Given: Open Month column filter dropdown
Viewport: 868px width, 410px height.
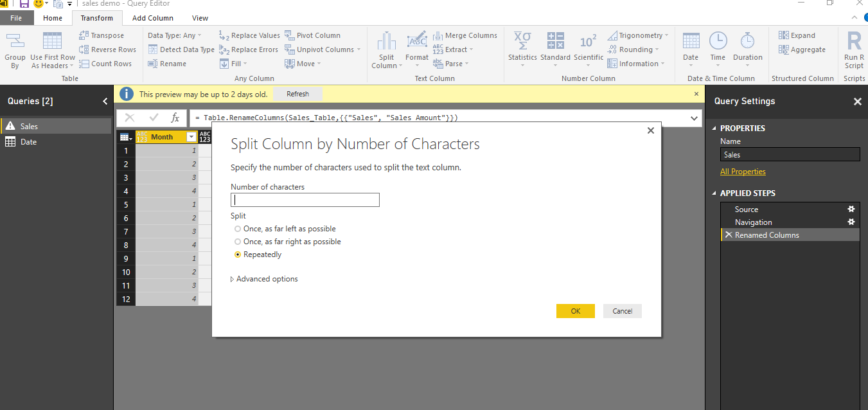Looking at the screenshot, I should coord(191,137).
